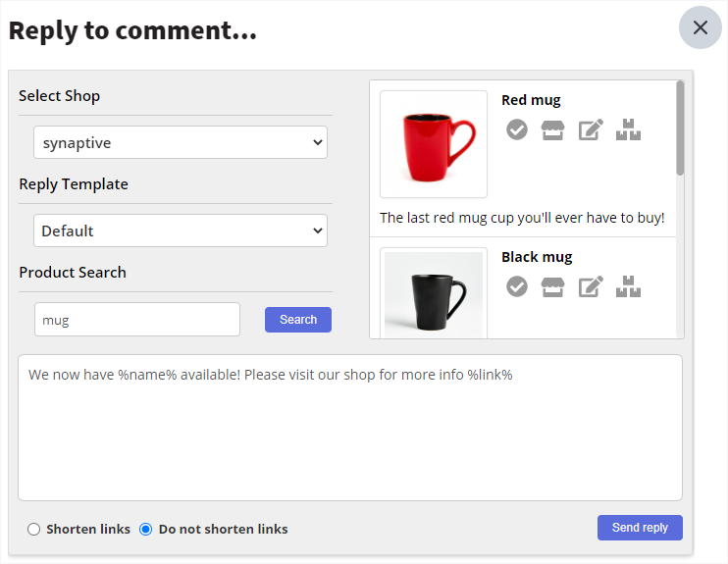
Task: Select the Do not shorten links option
Action: [x=146, y=530]
